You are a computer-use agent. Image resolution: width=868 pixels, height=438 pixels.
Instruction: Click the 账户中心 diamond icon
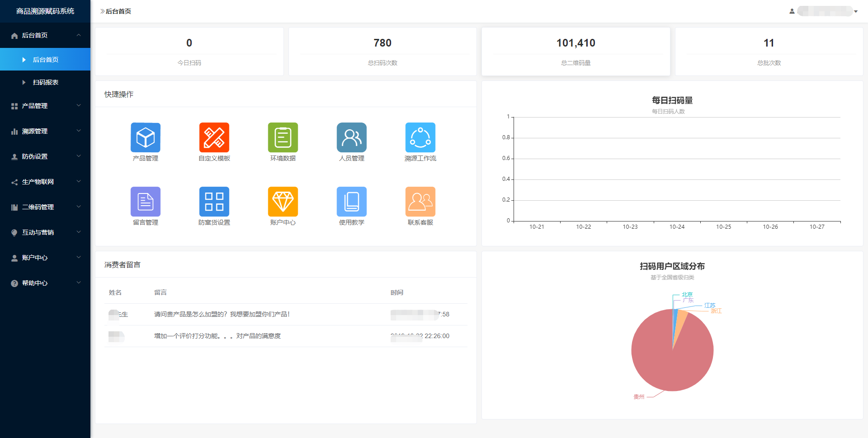pos(283,202)
